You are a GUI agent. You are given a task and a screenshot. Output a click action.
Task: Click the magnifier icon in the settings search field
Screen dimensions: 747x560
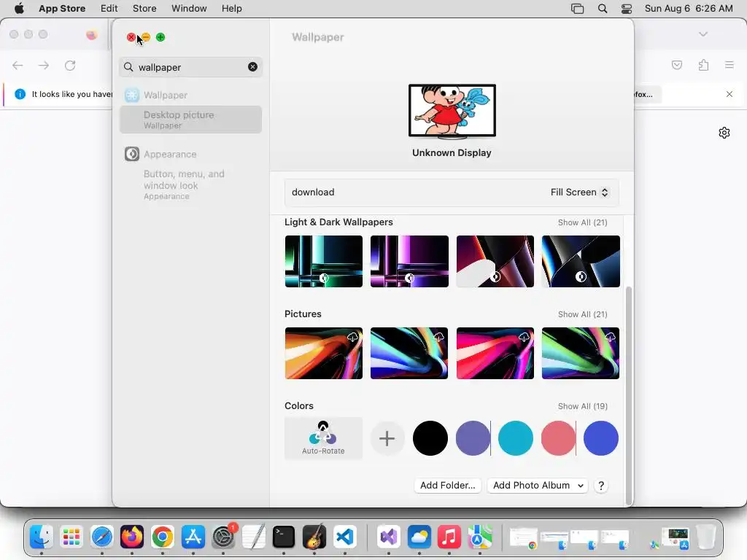point(128,67)
